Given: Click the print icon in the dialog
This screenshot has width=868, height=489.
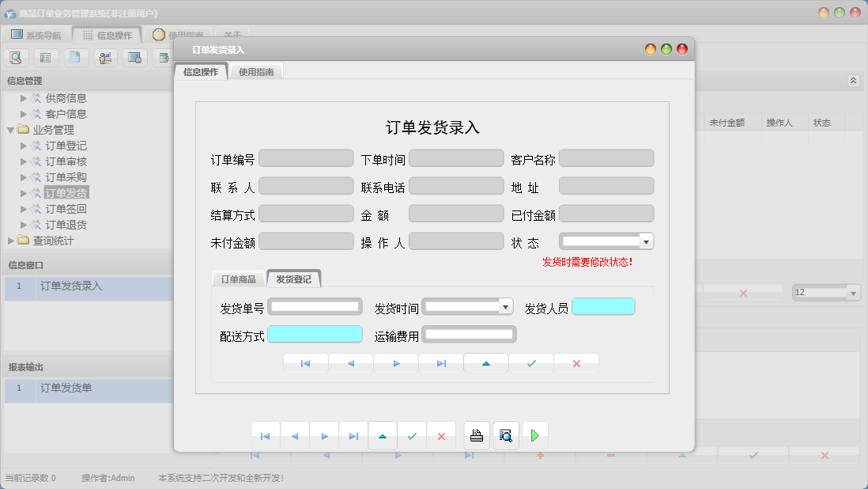Looking at the screenshot, I should tap(477, 435).
